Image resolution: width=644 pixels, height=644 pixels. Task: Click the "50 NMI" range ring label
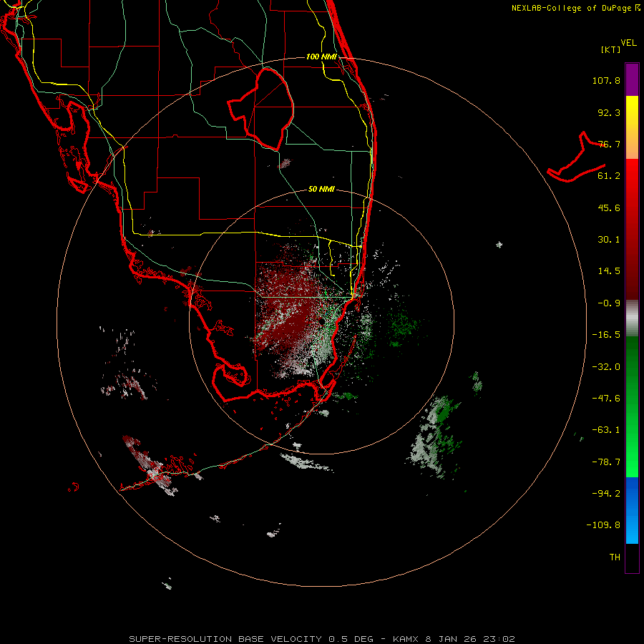pos(321,189)
